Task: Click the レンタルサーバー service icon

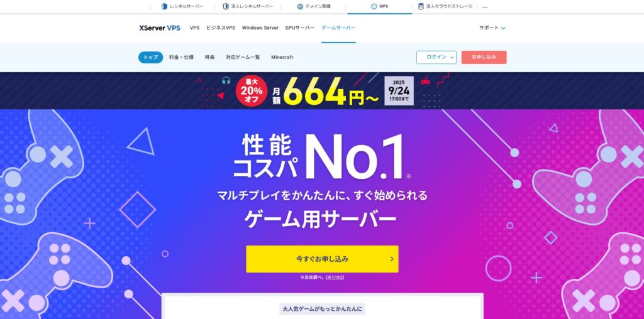Action: (164, 6)
